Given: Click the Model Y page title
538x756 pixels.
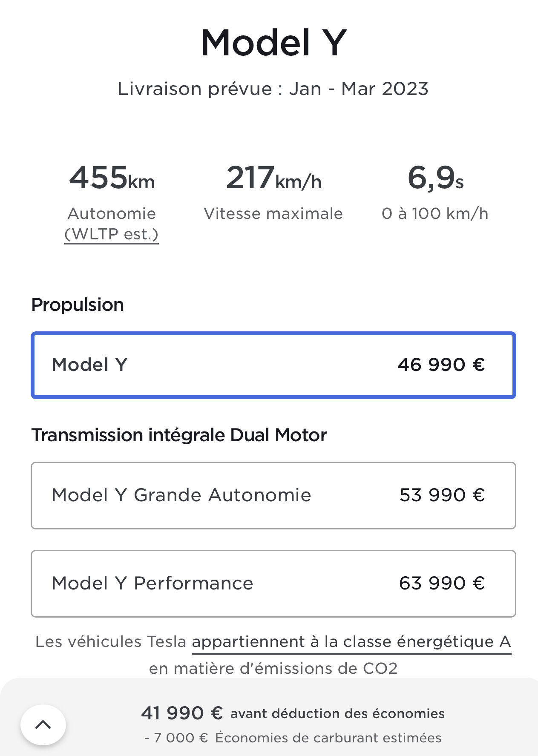Looking at the screenshot, I should [x=274, y=43].
